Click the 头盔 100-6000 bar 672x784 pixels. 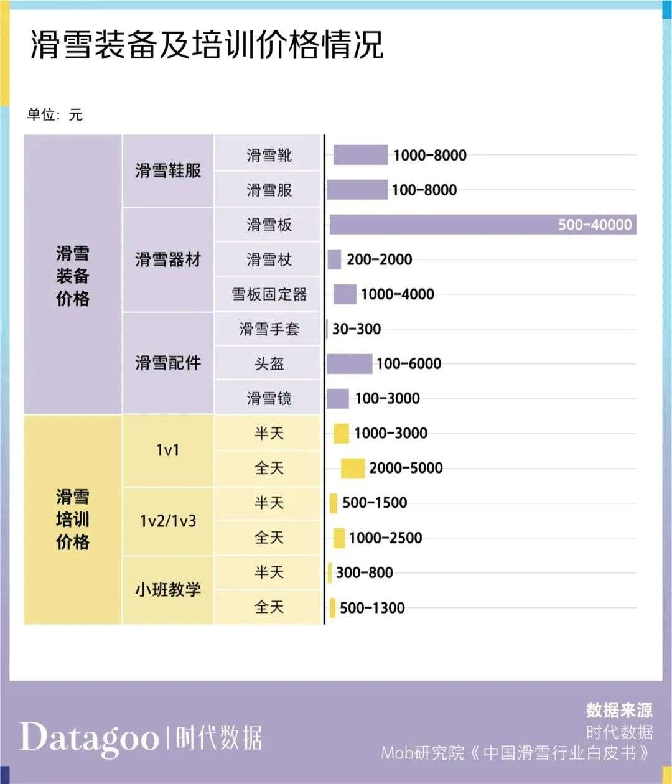click(350, 364)
